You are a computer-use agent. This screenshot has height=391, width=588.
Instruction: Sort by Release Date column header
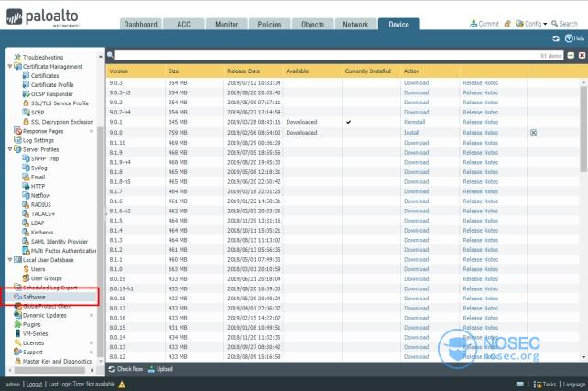point(244,71)
